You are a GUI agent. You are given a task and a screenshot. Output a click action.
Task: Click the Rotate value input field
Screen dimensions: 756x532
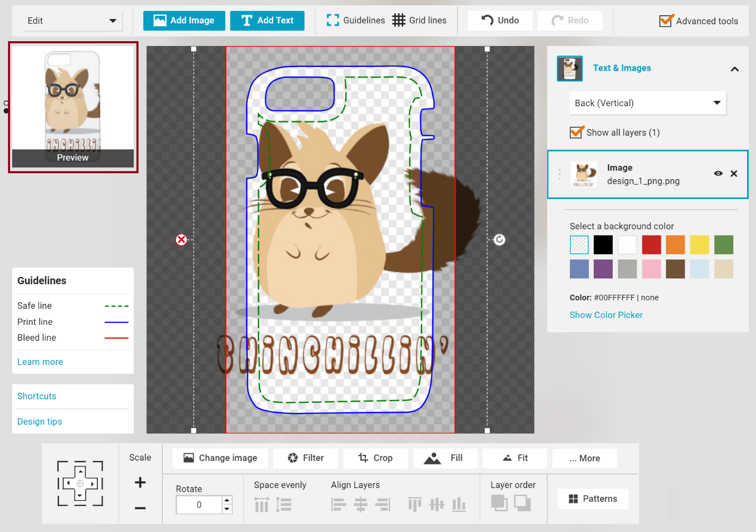(x=199, y=505)
